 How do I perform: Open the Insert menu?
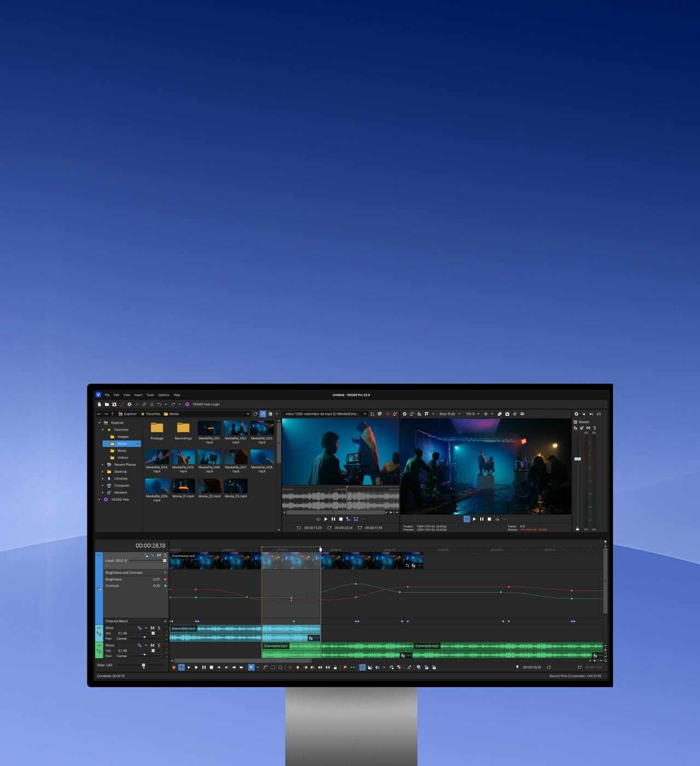tap(138, 395)
